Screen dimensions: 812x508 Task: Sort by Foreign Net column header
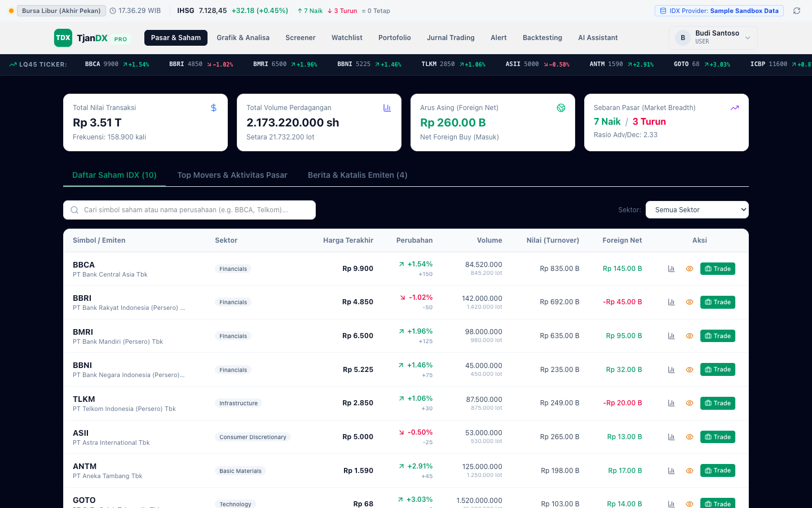622,240
